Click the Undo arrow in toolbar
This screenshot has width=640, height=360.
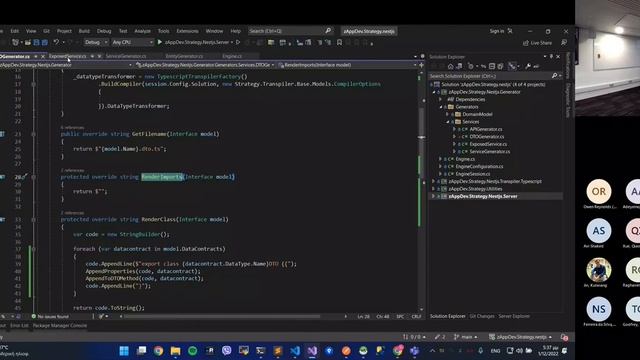point(56,42)
